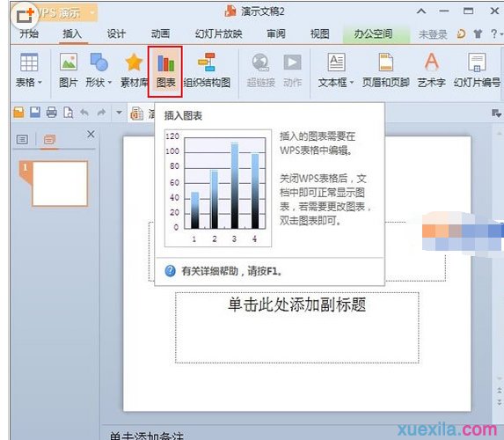Viewport: 504px width, 440px height.
Task: Collapse the ribbon with the caret
Action: click(421, 11)
